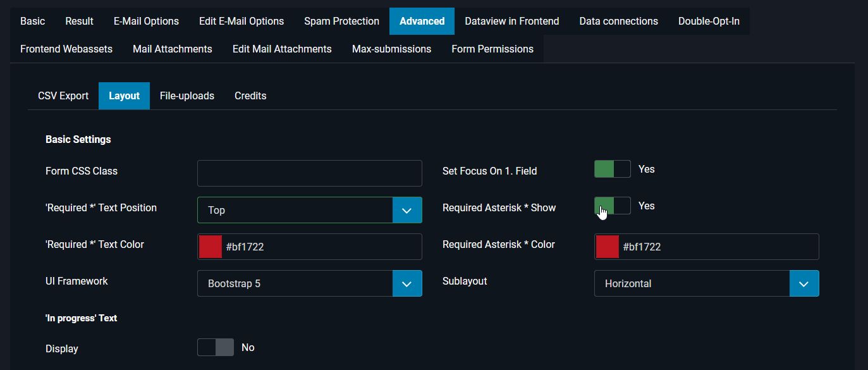
Task: Click the Form CSS Class input field
Action: pos(309,173)
